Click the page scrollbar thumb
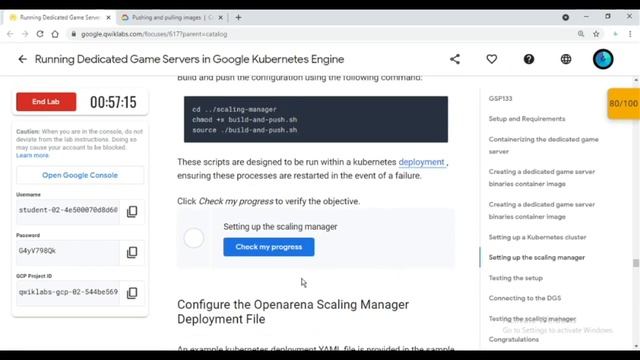The width and height of the screenshot is (640, 360). coord(636,263)
